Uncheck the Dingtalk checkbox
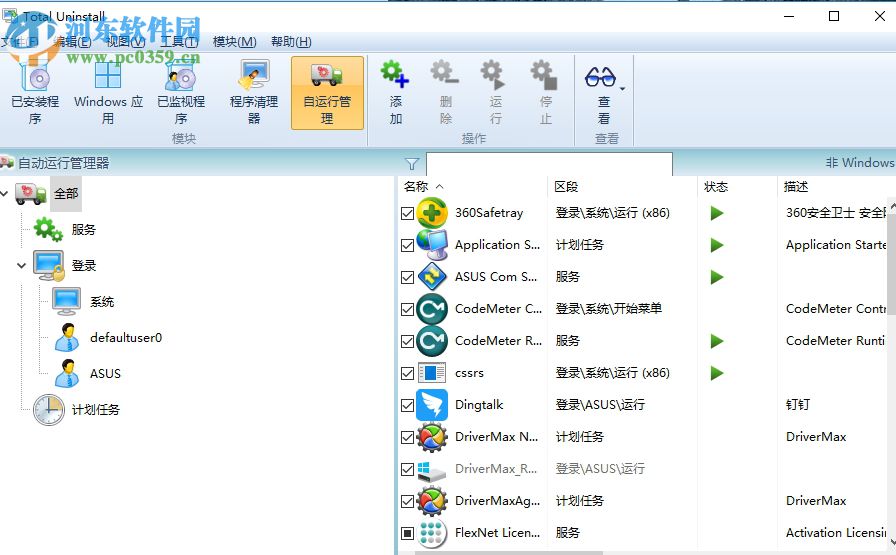 pos(407,406)
